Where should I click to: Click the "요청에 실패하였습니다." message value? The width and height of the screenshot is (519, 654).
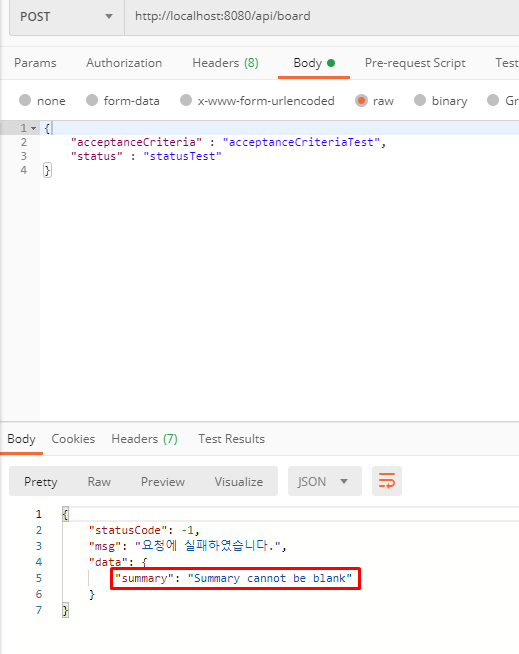(208, 546)
